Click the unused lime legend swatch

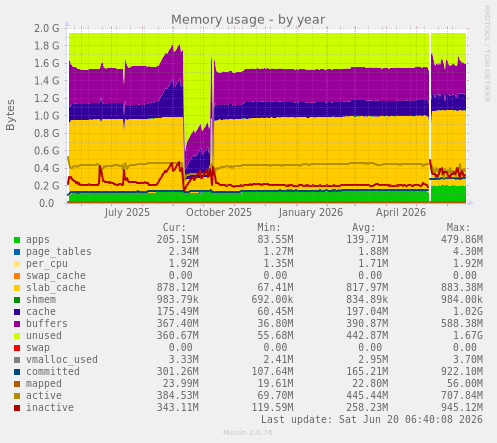pyautogui.click(x=17, y=336)
